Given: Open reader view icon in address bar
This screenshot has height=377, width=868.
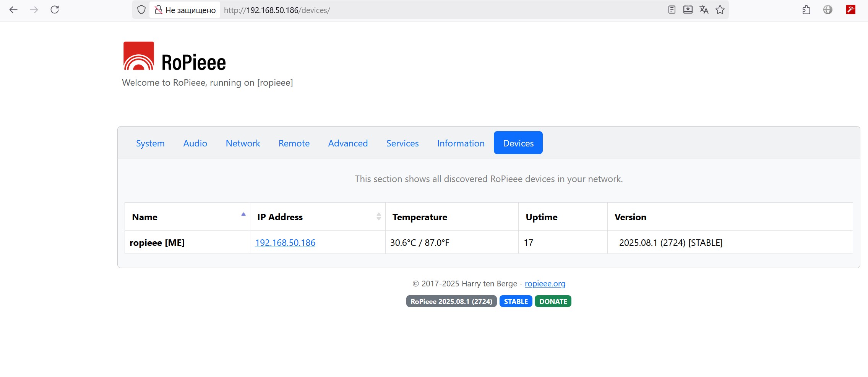Looking at the screenshot, I should [672, 10].
